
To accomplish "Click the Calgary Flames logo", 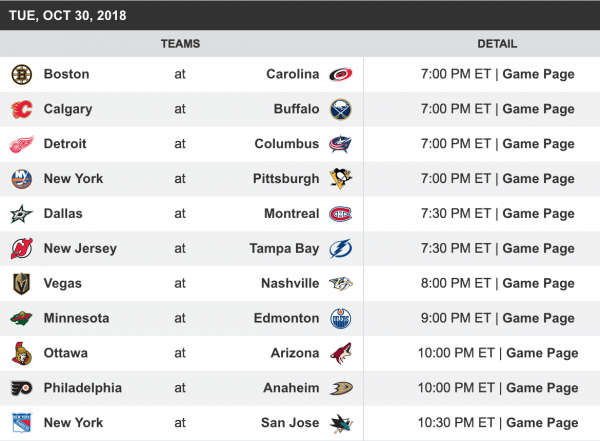I will 21,109.
